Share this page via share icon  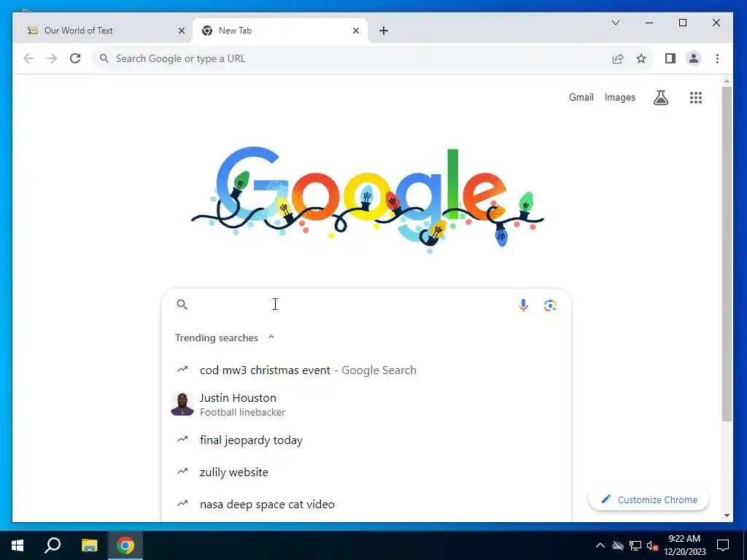pos(618,58)
